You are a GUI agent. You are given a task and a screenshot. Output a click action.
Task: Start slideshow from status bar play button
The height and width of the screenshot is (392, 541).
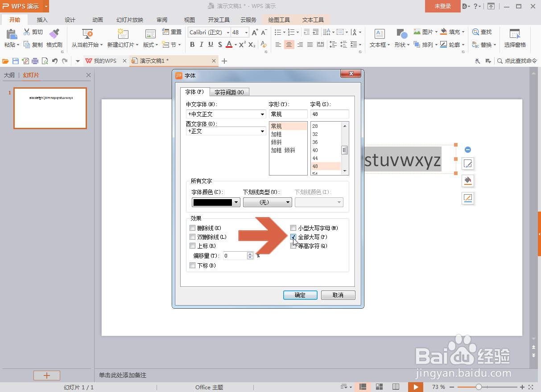point(415,387)
